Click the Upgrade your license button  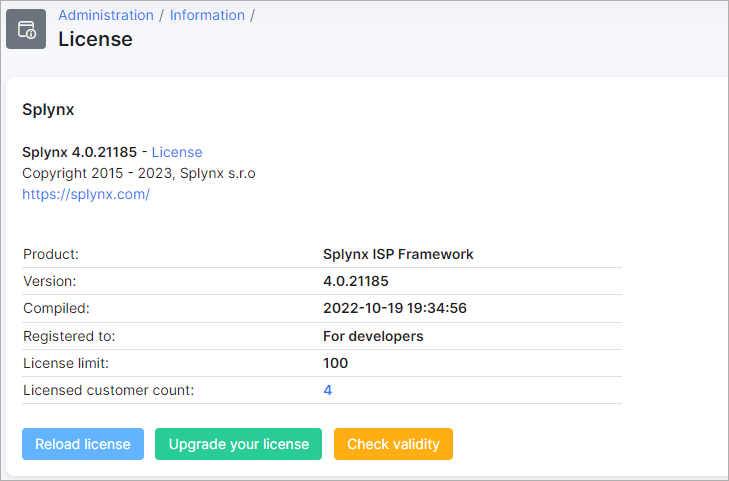239,444
